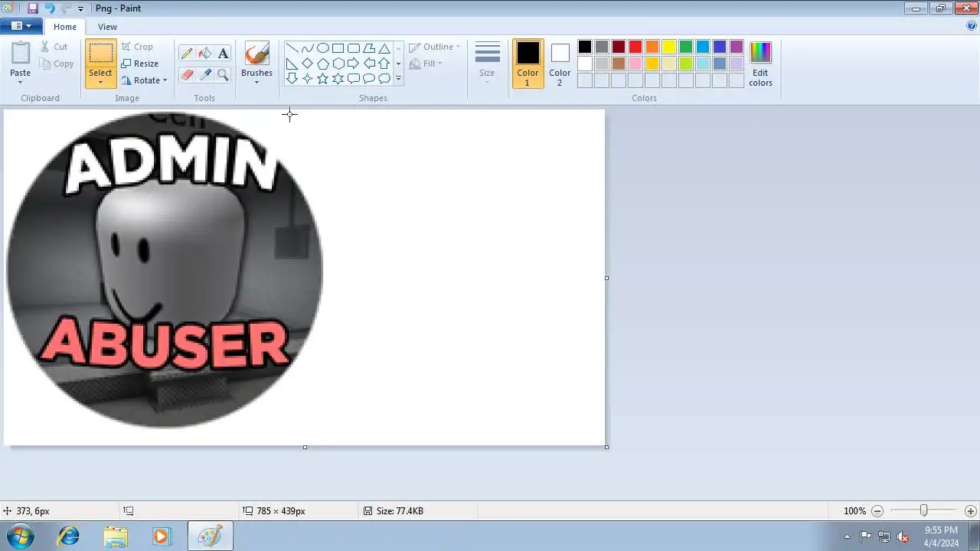The width and height of the screenshot is (980, 551).
Task: Choose the Diamond shape
Action: point(307,64)
